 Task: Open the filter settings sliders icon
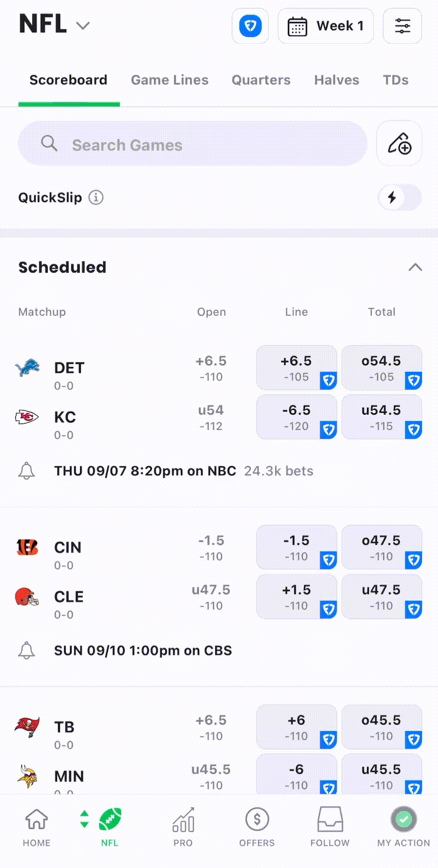[x=402, y=26]
